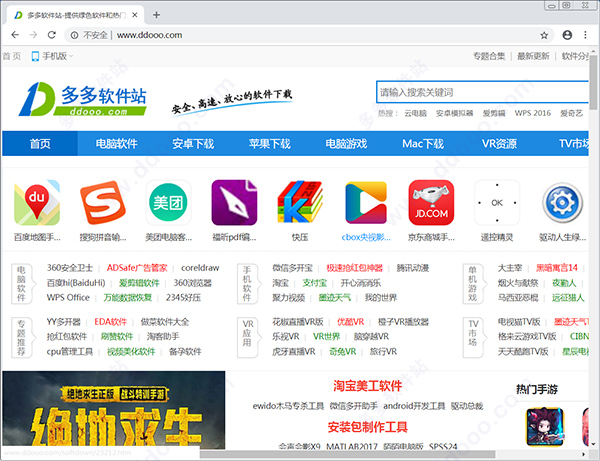Select the 首页 navigation tab
The width and height of the screenshot is (600, 461).
click(40, 143)
